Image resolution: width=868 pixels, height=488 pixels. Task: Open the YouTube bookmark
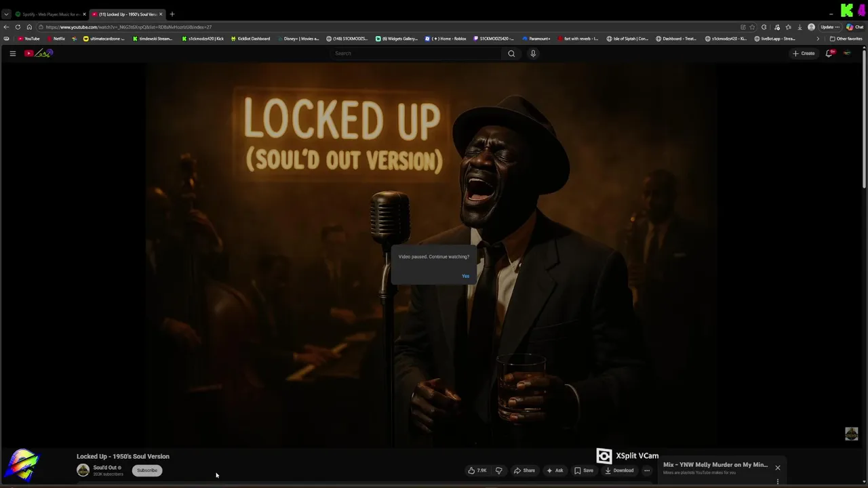[x=28, y=39]
